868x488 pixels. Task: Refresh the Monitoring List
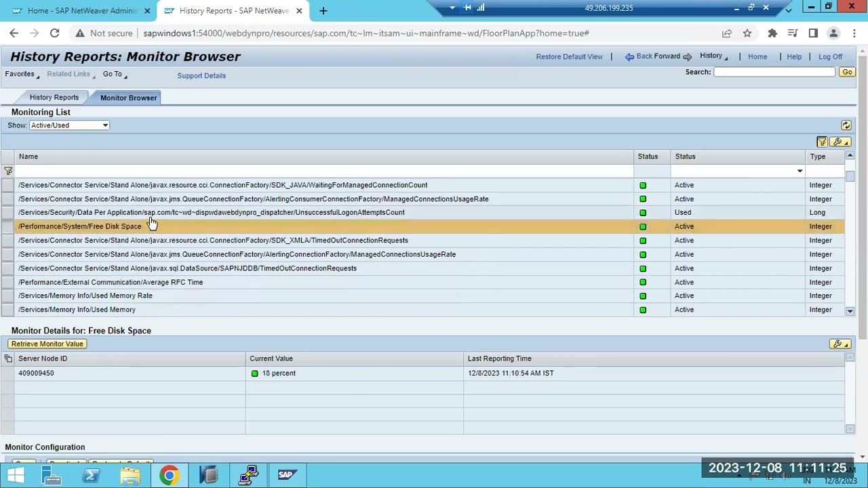[846, 125]
